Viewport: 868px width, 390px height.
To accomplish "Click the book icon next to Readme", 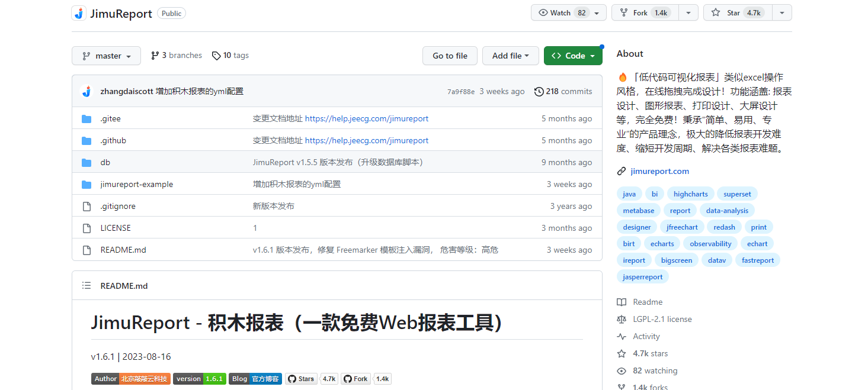I will (622, 302).
